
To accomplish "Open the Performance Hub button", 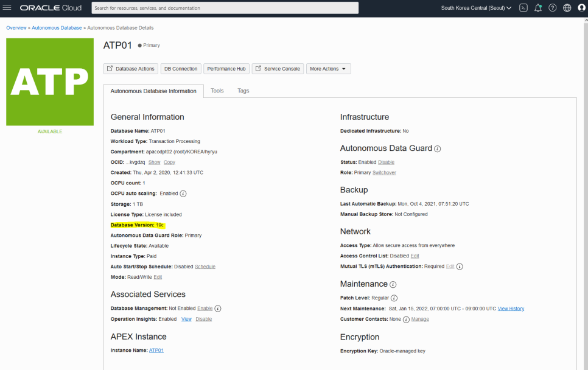I will [x=226, y=69].
